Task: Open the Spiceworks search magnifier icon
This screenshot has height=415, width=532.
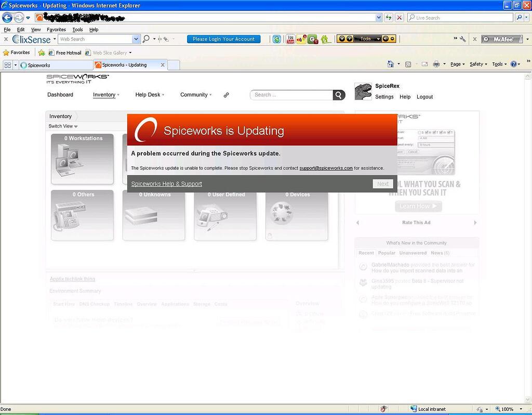Action: point(338,95)
